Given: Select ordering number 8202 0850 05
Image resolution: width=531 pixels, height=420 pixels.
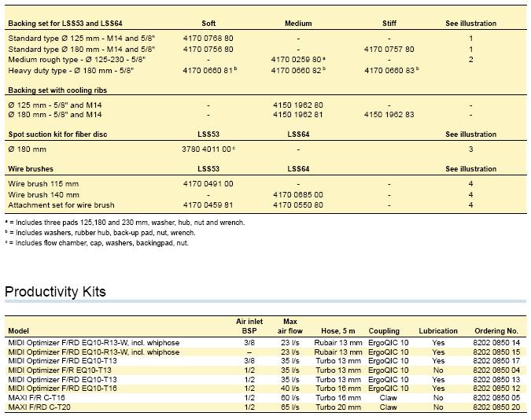Looking at the screenshot, I should (496, 398).
